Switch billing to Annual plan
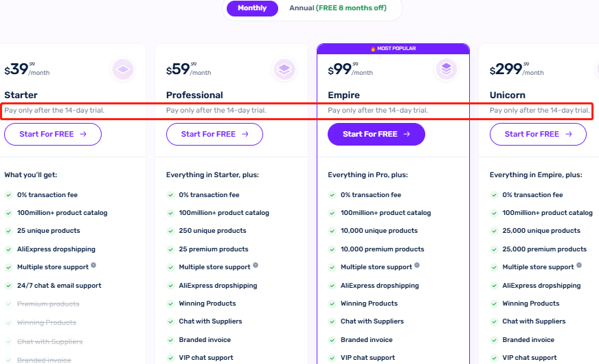This screenshot has width=599, height=364. 337,8
